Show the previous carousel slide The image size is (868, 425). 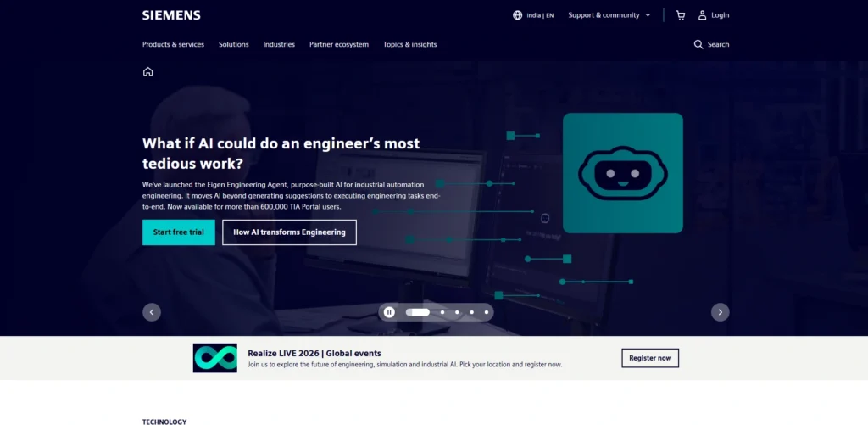152,312
